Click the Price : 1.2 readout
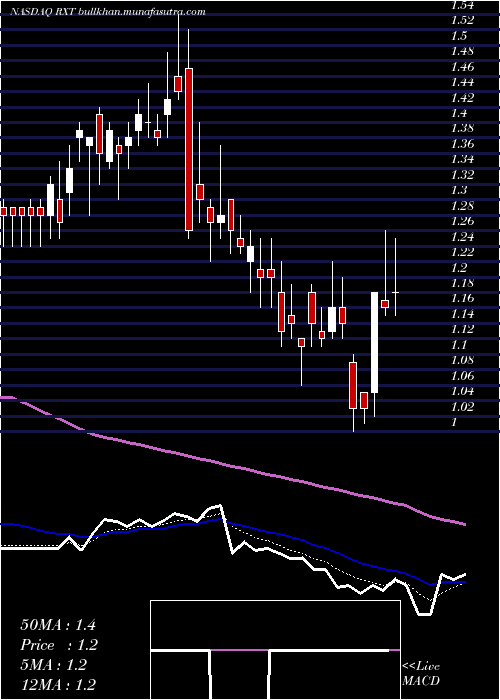500x700 pixels. 59,645
